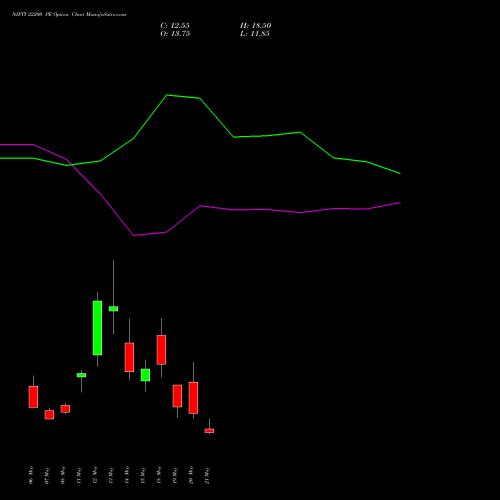Click the 15 May date label
This screenshot has height=500, width=500.
click(x=143, y=475)
